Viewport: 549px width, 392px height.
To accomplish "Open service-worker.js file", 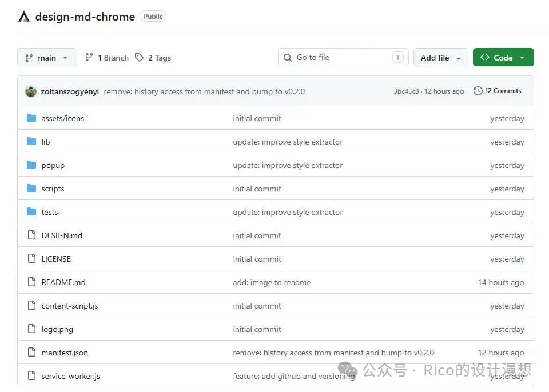I will coord(71,376).
